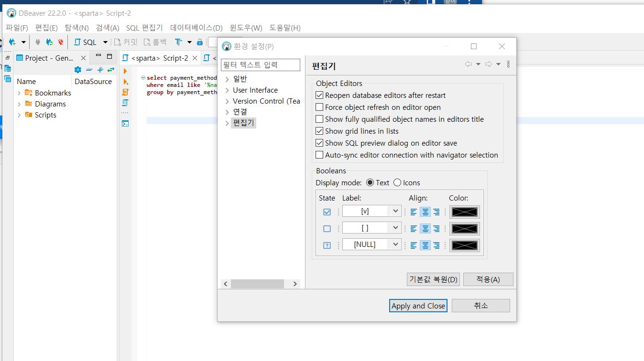This screenshot has width=644, height=361.
Task: Open a new SQL editor from toolbar
Action: pyautogui.click(x=86, y=42)
